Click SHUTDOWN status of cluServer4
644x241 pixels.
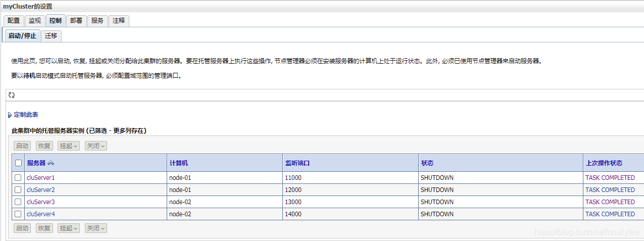coord(437,214)
